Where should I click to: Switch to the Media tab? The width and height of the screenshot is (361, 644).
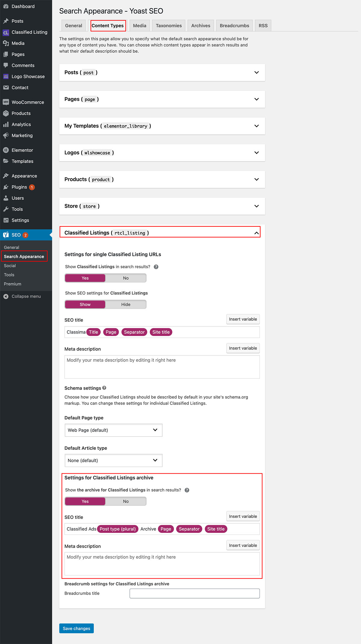coord(140,26)
